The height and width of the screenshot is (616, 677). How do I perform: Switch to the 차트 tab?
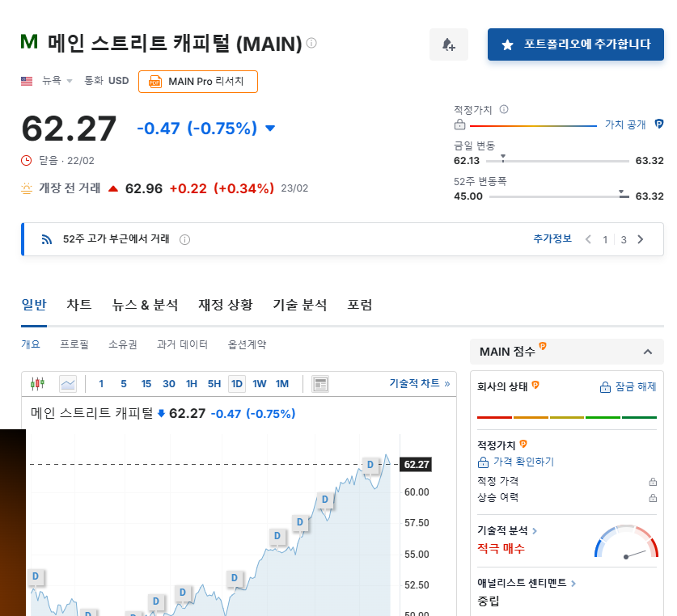point(79,305)
